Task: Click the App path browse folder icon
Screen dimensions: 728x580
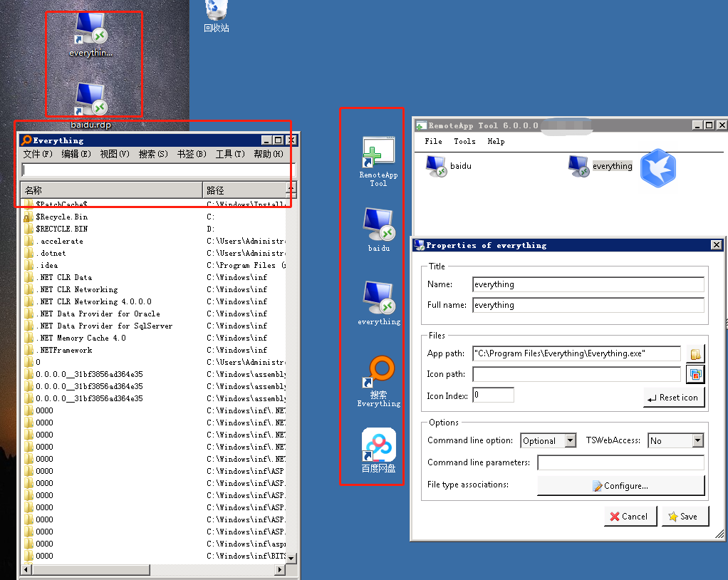Action: [x=695, y=353]
